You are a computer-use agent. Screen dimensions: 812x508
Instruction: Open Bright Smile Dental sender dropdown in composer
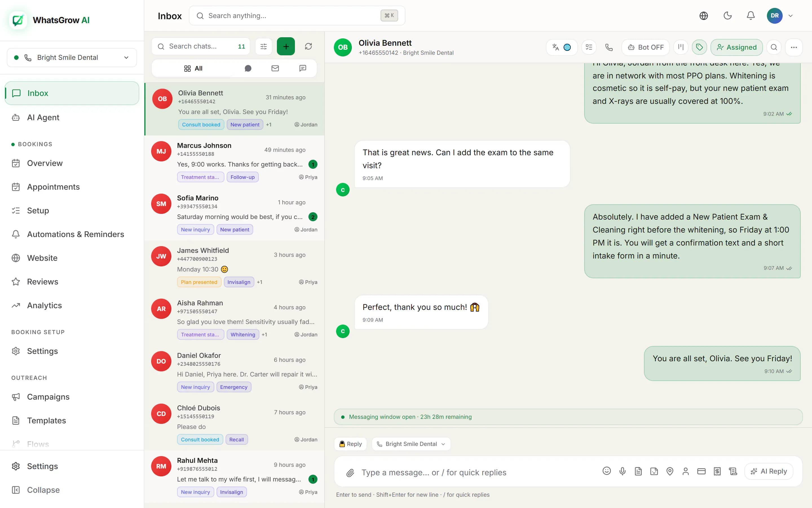pos(411,444)
